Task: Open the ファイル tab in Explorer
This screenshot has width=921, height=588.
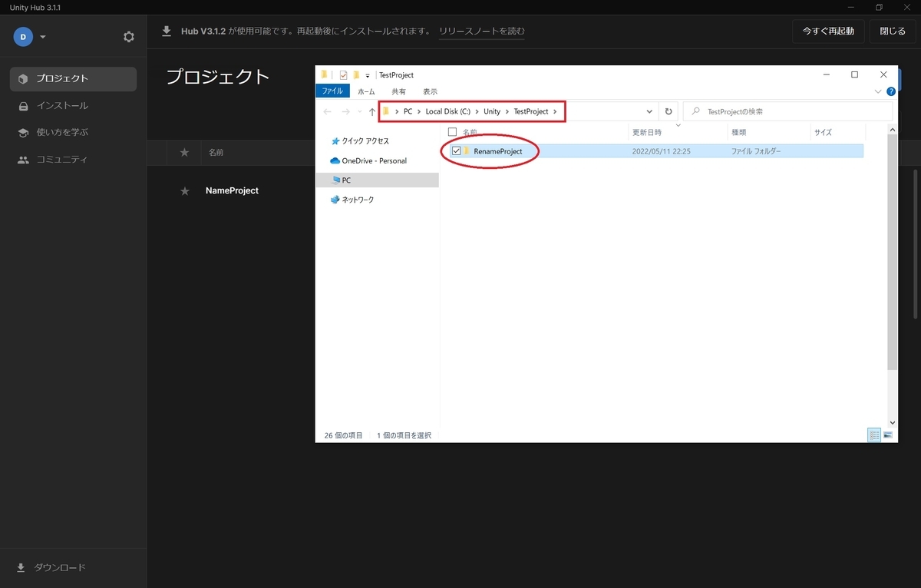Action: [x=332, y=91]
